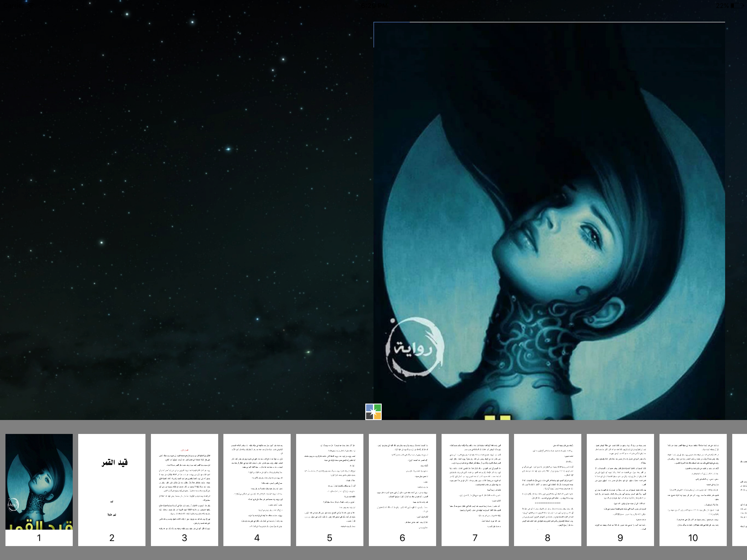Tap the displayed cover page image
747x560 pixels.
549,221
